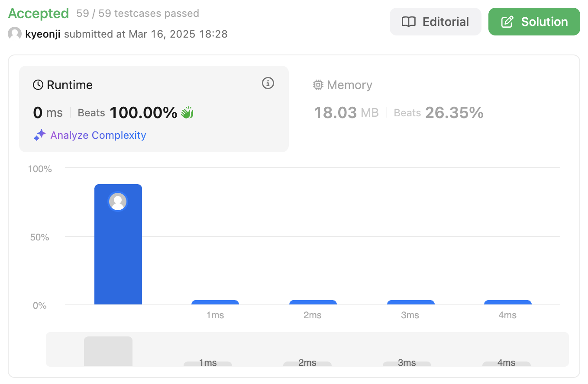The image size is (588, 384).
Task: Click the '0 ms' runtime value
Action: pyautogui.click(x=48, y=113)
